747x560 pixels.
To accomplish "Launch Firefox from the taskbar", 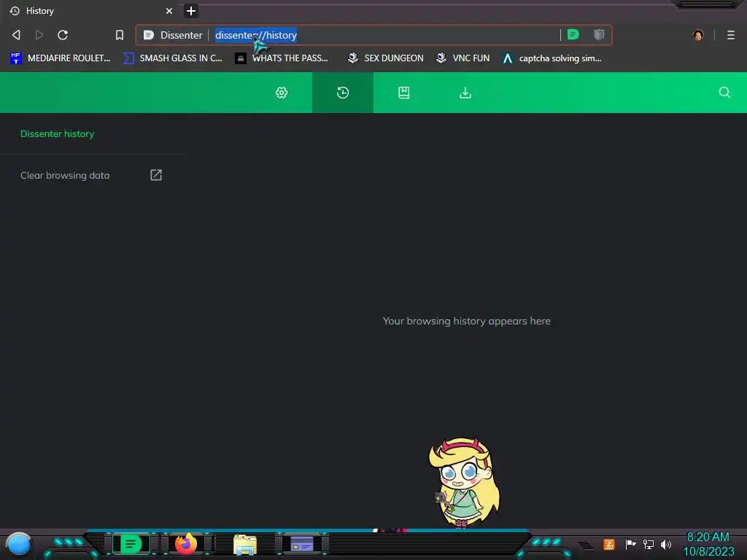I will click(186, 544).
